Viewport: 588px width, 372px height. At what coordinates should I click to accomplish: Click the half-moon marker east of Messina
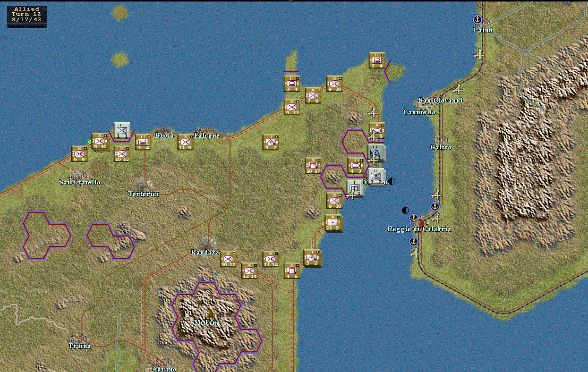pos(391,181)
